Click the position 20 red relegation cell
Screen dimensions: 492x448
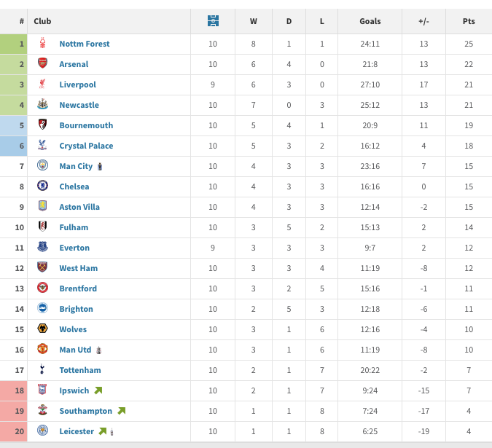14,431
